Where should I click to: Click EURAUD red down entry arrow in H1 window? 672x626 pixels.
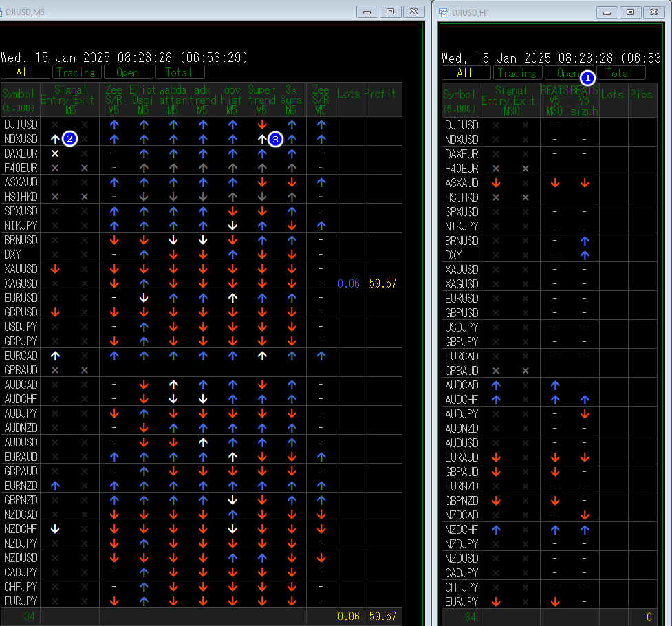[x=496, y=457]
